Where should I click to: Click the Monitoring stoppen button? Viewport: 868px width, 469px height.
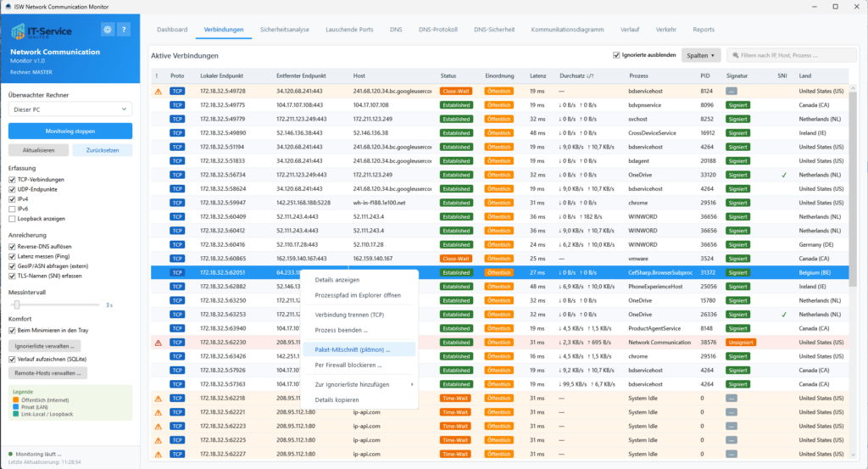click(70, 131)
